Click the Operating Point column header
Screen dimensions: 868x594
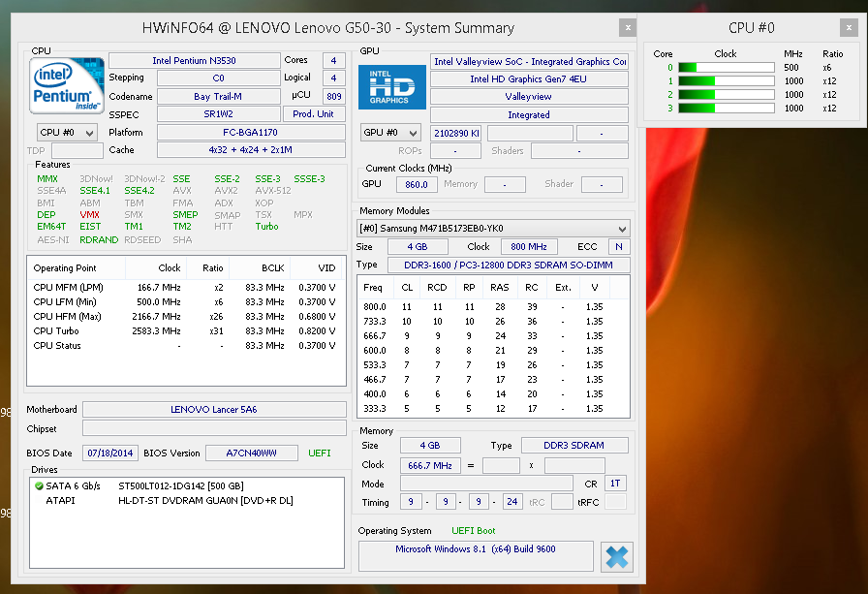click(x=77, y=268)
